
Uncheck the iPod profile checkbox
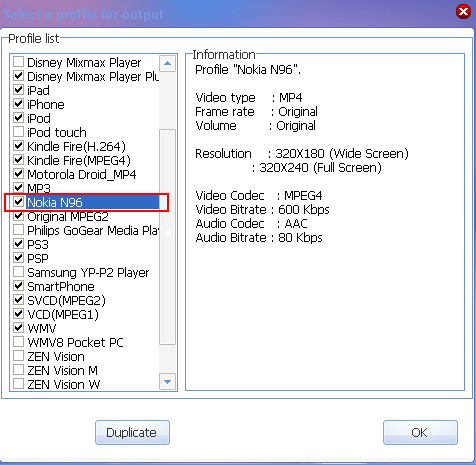18,118
